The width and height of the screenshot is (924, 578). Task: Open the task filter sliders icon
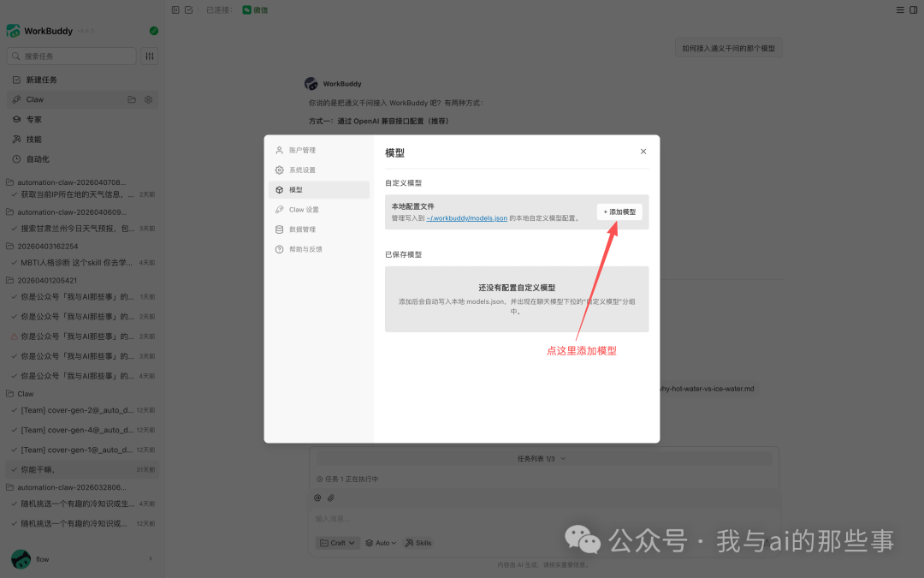point(150,56)
